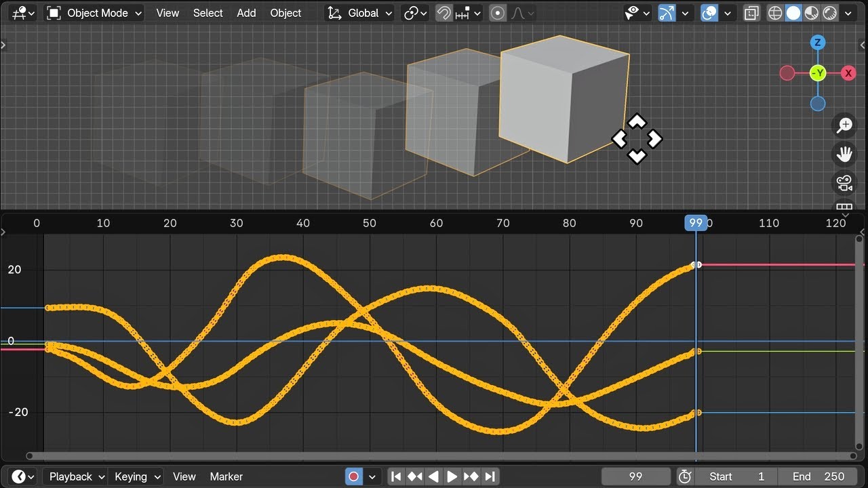Click the pan view hand icon
Viewport: 868px width, 488px height.
pyautogui.click(x=844, y=154)
